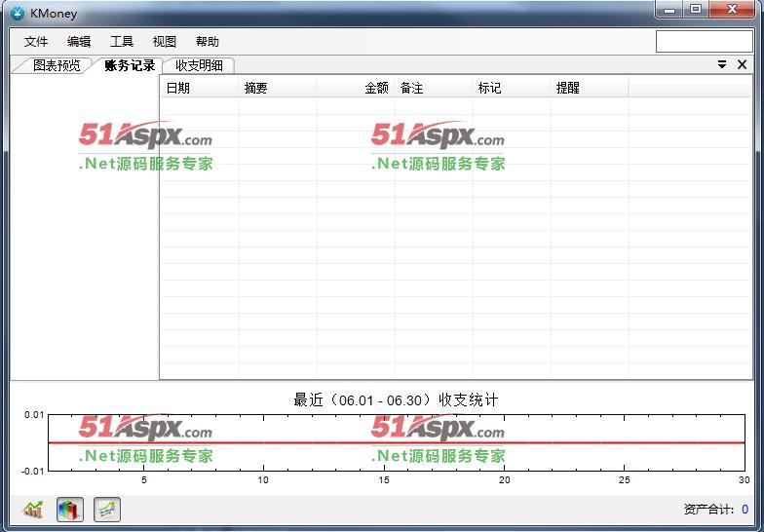The height and width of the screenshot is (532, 764).
Task: Sort by the 日期 column header
Action: tap(200, 88)
